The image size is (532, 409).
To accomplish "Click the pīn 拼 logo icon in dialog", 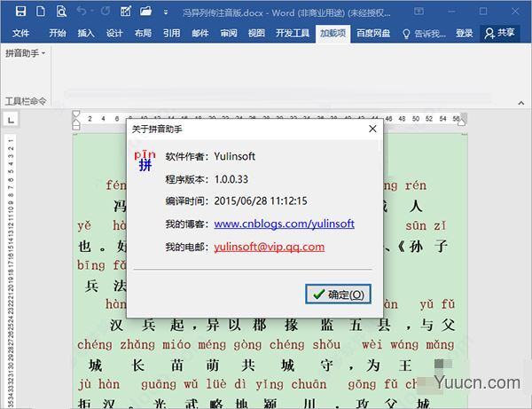I will (x=145, y=161).
